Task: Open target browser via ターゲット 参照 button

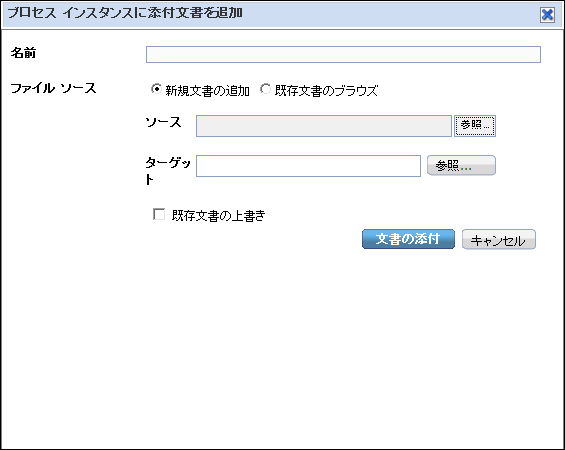Action: click(461, 165)
